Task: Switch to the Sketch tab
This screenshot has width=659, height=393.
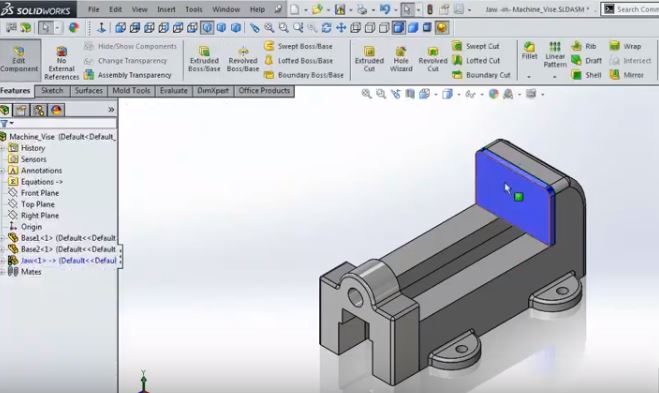Action: [52, 91]
